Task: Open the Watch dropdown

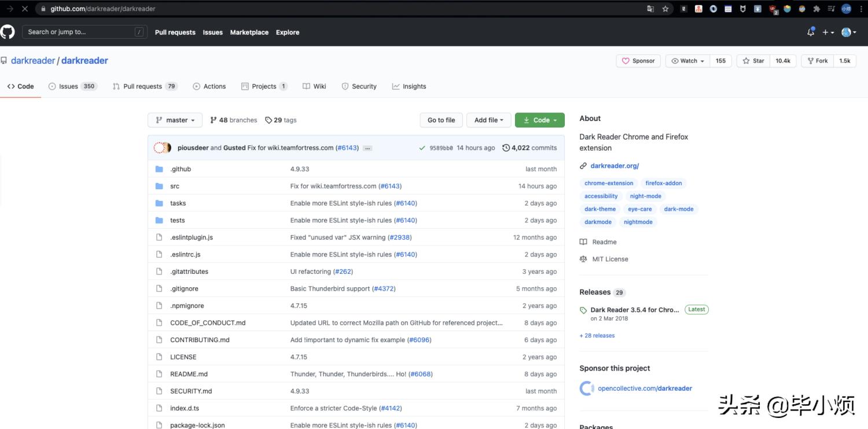Action: [687, 61]
